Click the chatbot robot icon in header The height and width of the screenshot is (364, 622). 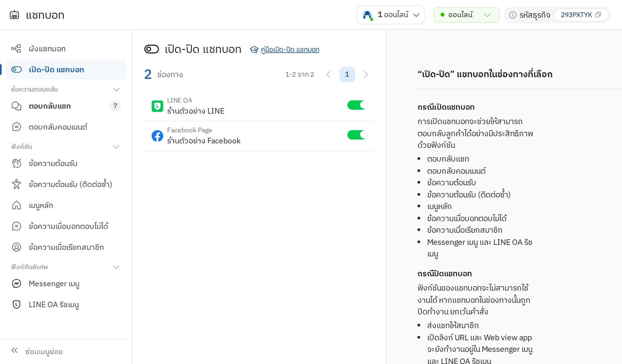(x=14, y=15)
